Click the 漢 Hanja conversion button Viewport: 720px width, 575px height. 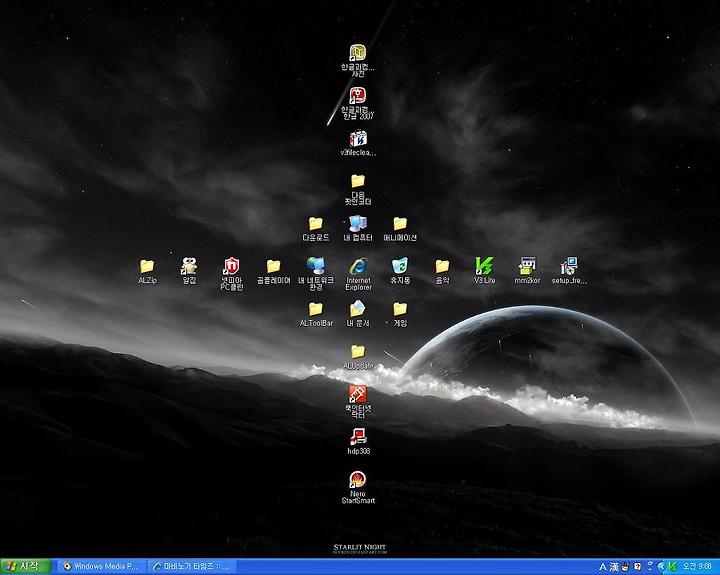coord(614,567)
